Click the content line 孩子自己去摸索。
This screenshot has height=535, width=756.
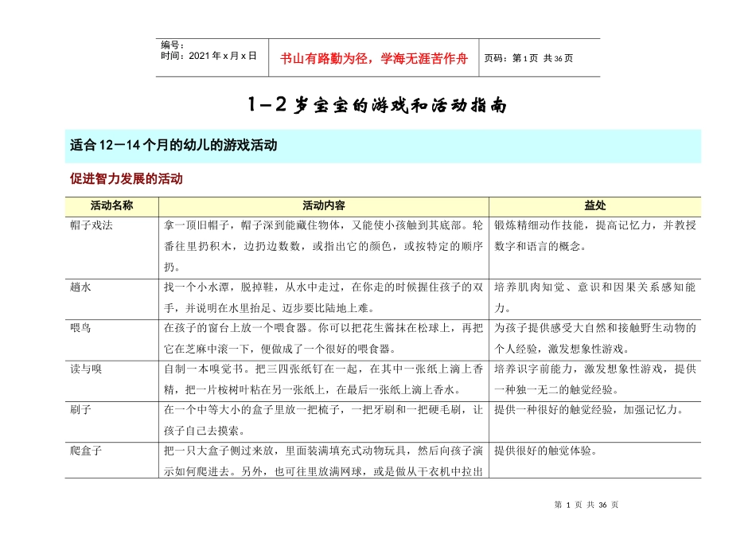pyautogui.click(x=205, y=431)
